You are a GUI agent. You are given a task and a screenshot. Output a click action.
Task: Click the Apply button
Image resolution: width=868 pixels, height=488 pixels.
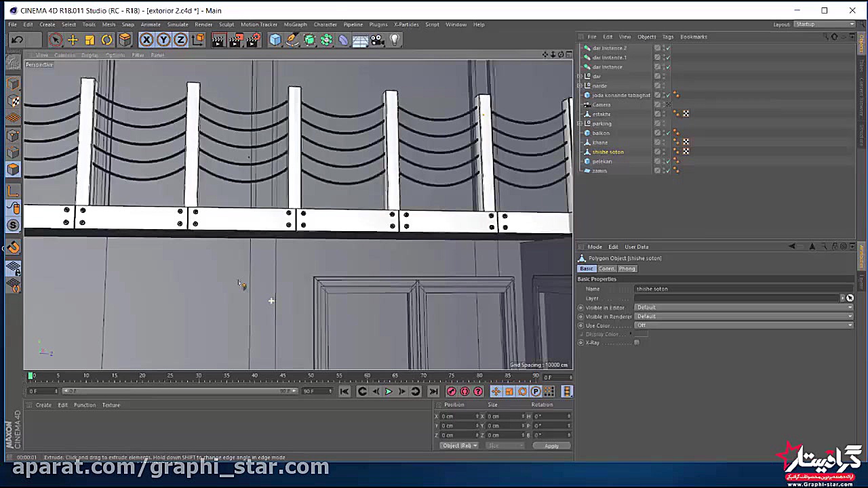(x=551, y=446)
